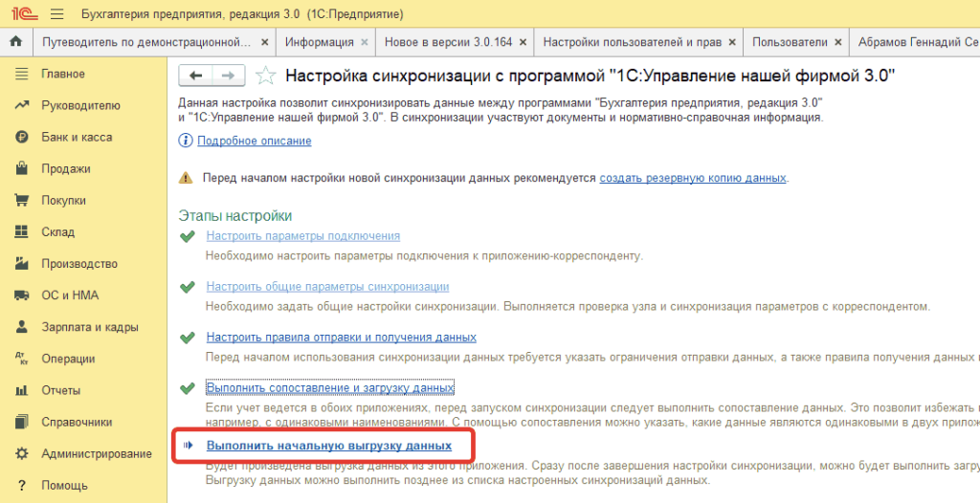Open the Операции menu section
The image size is (980, 503).
point(68,359)
